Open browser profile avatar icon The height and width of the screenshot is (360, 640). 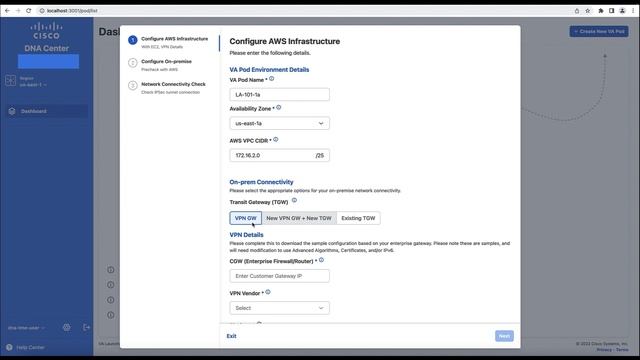(622, 11)
